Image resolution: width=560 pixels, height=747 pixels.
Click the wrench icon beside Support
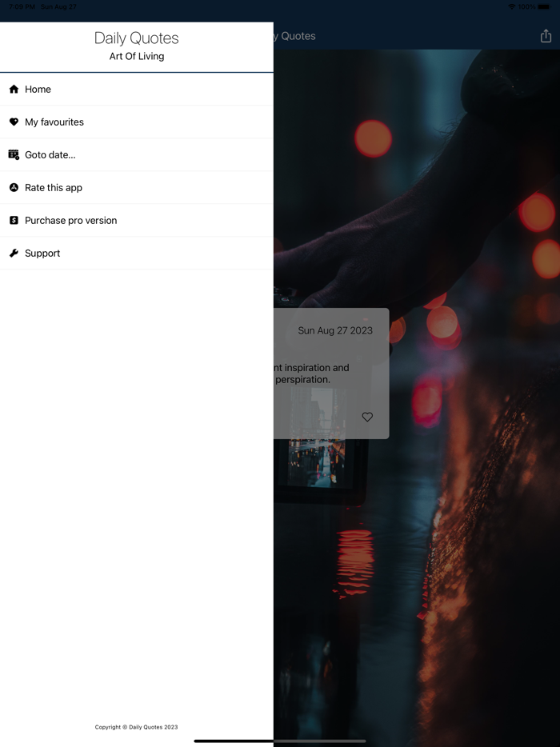14,253
